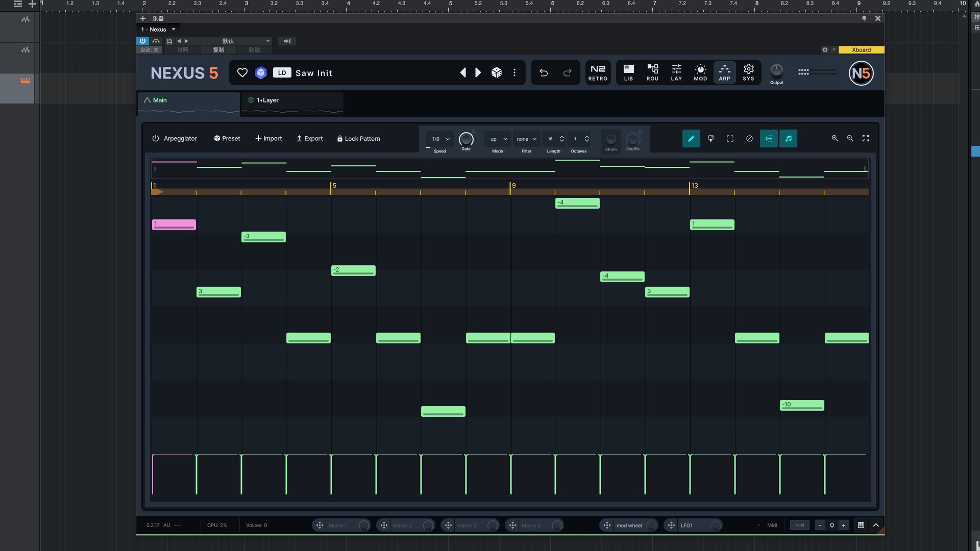Decrease transpose with minus button

tap(820, 525)
